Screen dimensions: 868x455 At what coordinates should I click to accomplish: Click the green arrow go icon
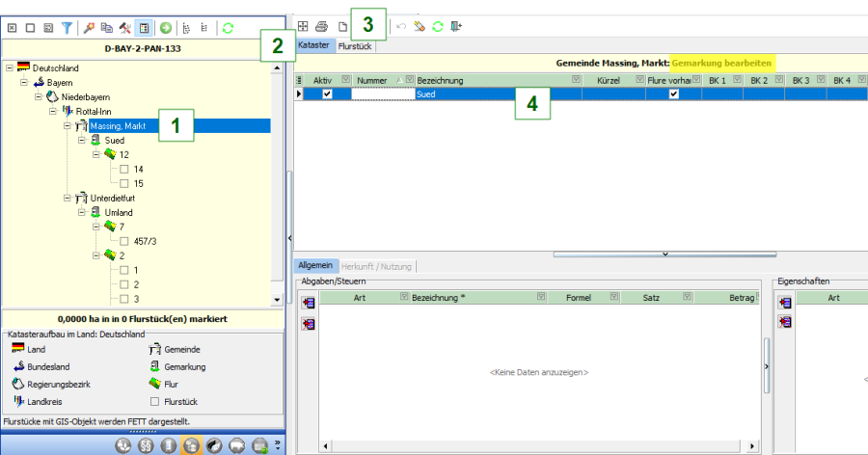click(x=166, y=29)
